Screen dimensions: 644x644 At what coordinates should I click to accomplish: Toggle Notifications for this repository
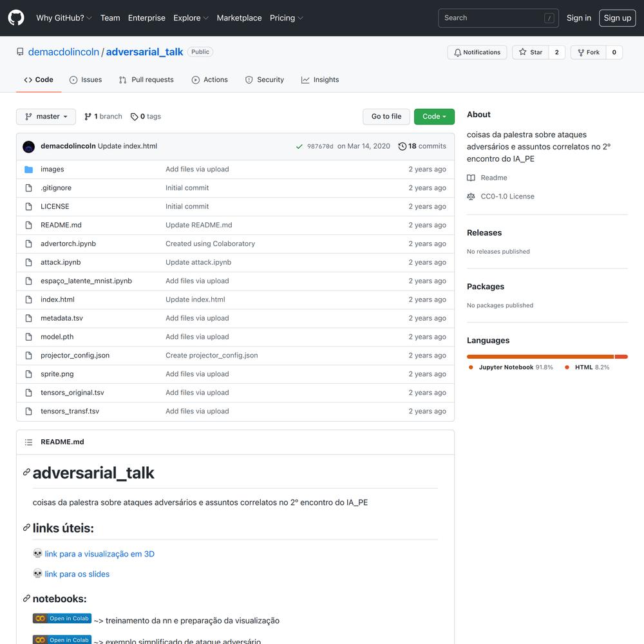pyautogui.click(x=477, y=52)
